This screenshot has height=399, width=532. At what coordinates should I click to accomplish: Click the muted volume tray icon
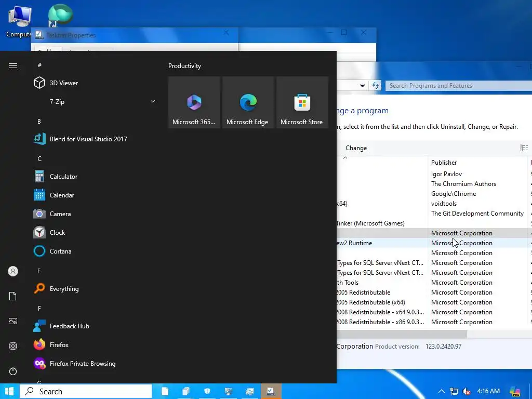pos(467,392)
